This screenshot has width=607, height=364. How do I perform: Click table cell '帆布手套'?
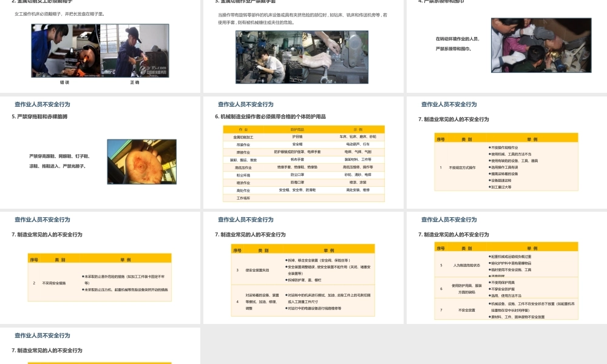tap(297, 160)
